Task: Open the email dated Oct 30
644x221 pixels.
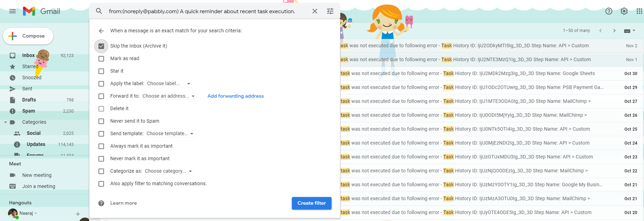Action: click(x=491, y=73)
